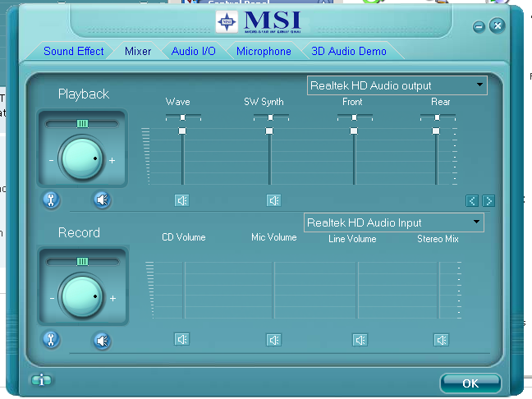Expand Realtek HD Audio output dropdown
The height and width of the screenshot is (399, 532).
[479, 85]
